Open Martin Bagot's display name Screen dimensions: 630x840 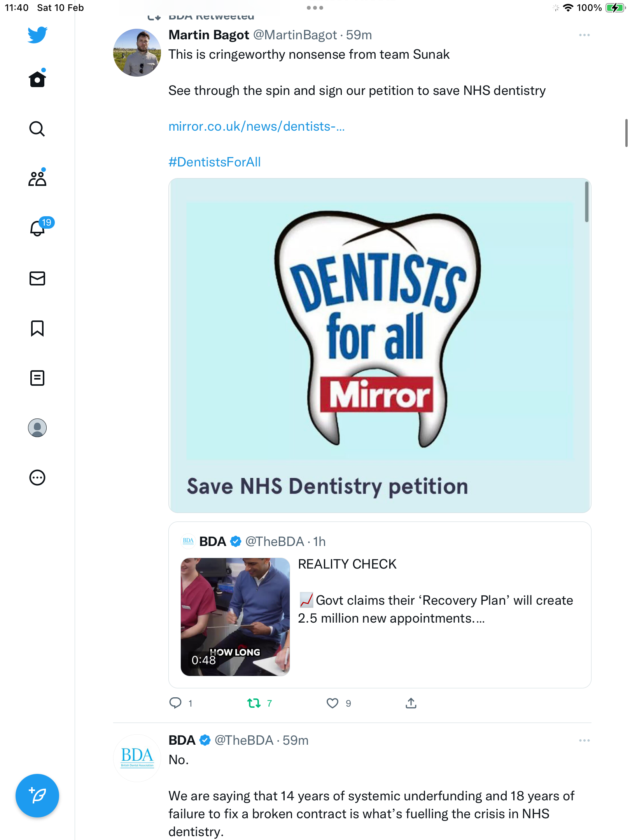click(209, 35)
